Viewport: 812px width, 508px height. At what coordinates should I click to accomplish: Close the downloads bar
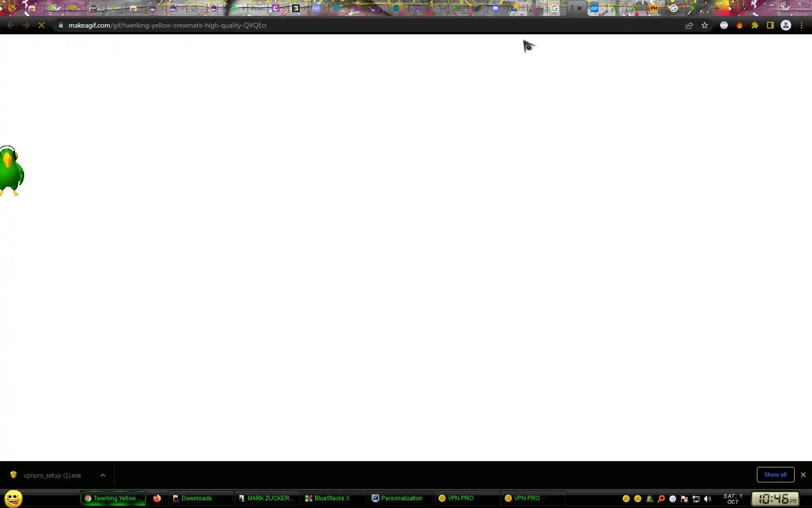(x=803, y=475)
